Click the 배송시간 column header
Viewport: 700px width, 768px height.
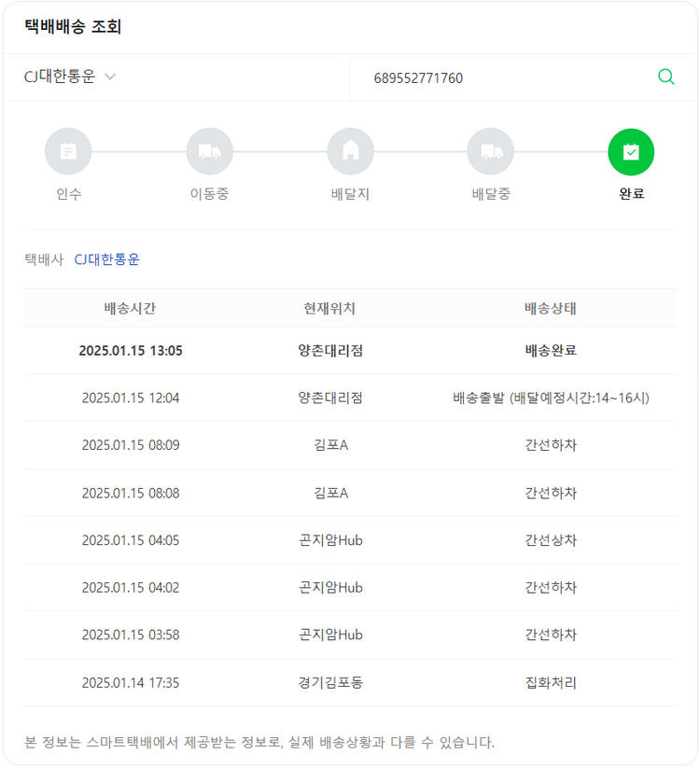tap(131, 308)
